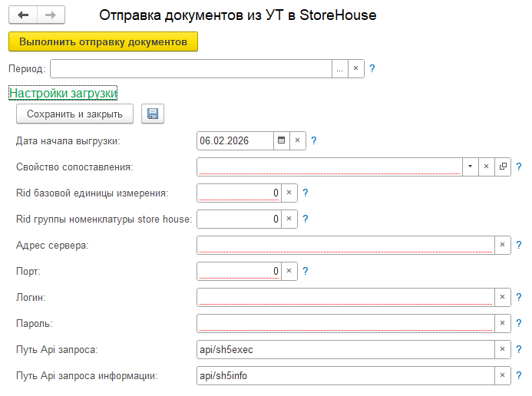Clear the Адрес сервера field

pos(503,245)
